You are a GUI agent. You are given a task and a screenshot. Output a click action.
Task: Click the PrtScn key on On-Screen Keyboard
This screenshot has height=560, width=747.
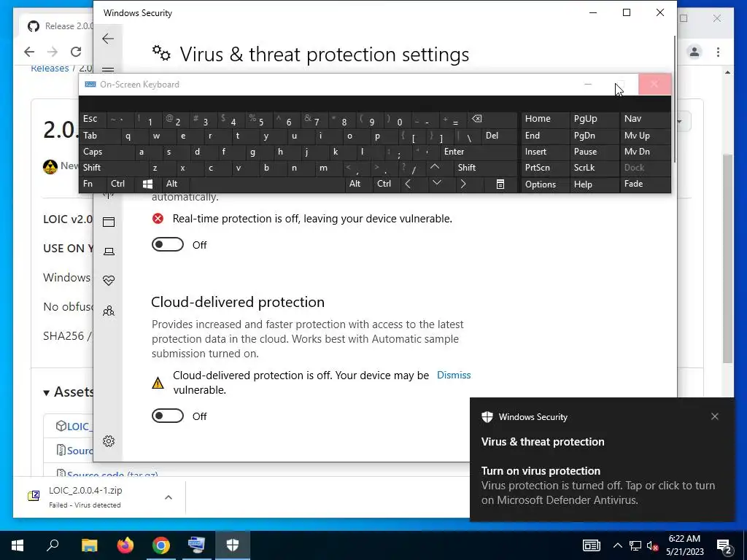pyautogui.click(x=545, y=168)
